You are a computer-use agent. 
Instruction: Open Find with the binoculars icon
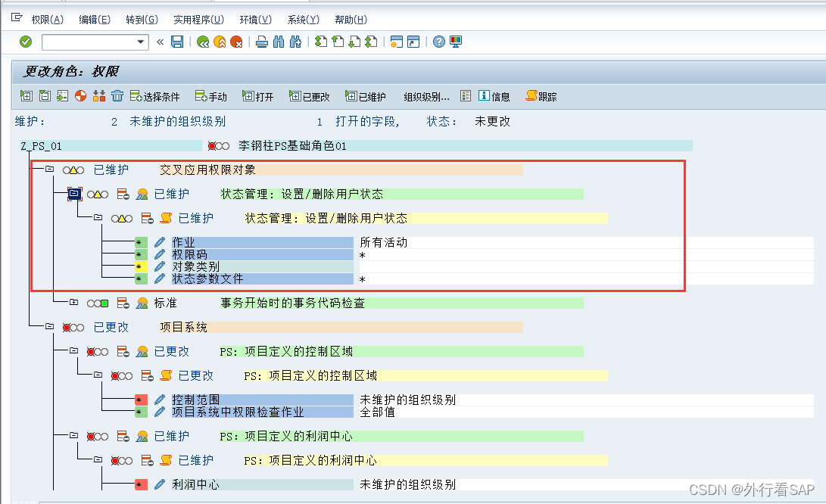(279, 42)
